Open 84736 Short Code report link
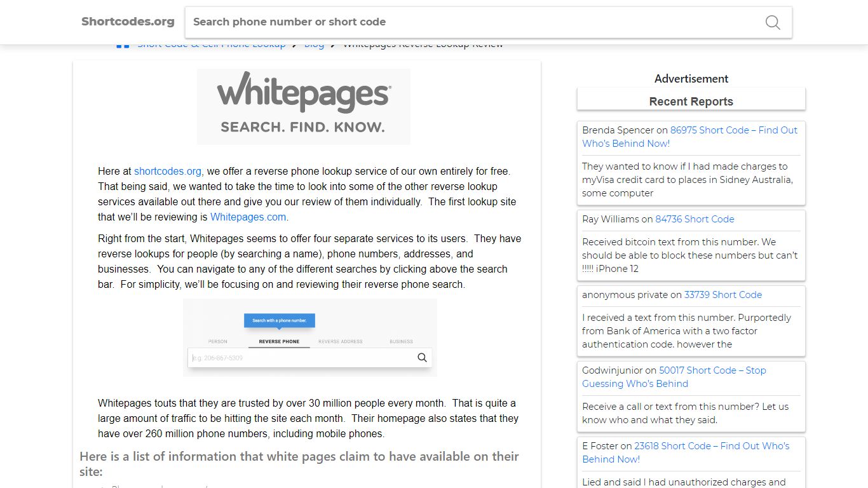The image size is (868, 488). [695, 219]
